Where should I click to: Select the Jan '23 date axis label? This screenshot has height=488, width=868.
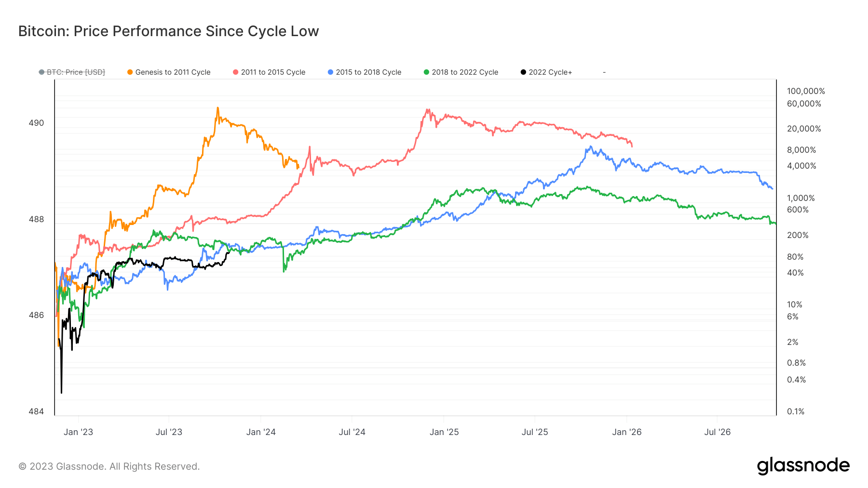[78, 432]
